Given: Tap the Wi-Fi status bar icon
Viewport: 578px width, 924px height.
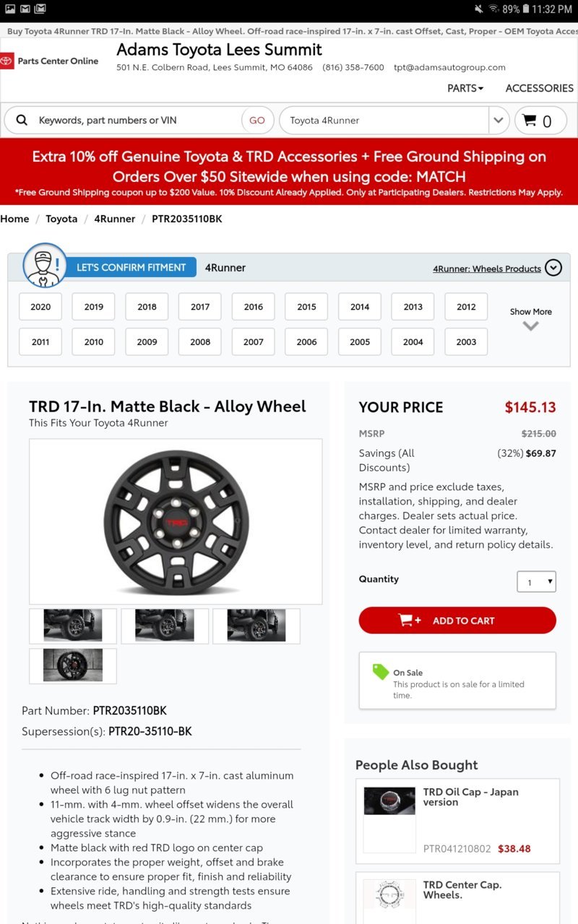Looking at the screenshot, I should (x=494, y=9).
